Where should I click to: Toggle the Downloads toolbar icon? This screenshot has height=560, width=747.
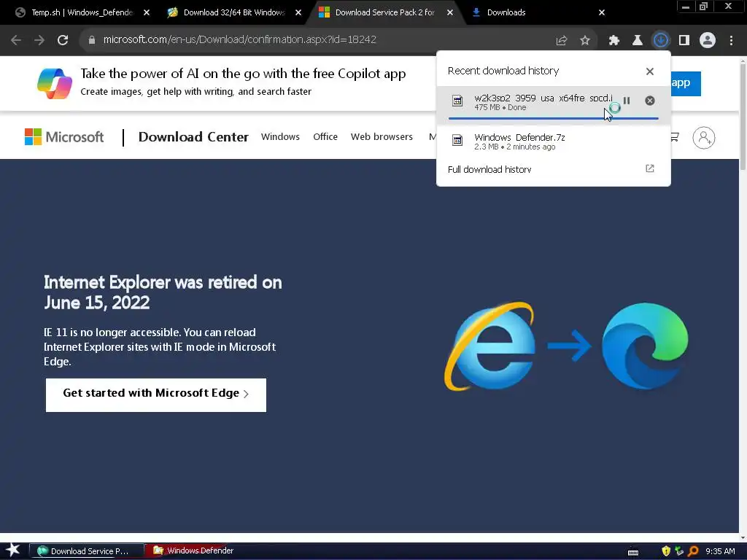pos(661,40)
